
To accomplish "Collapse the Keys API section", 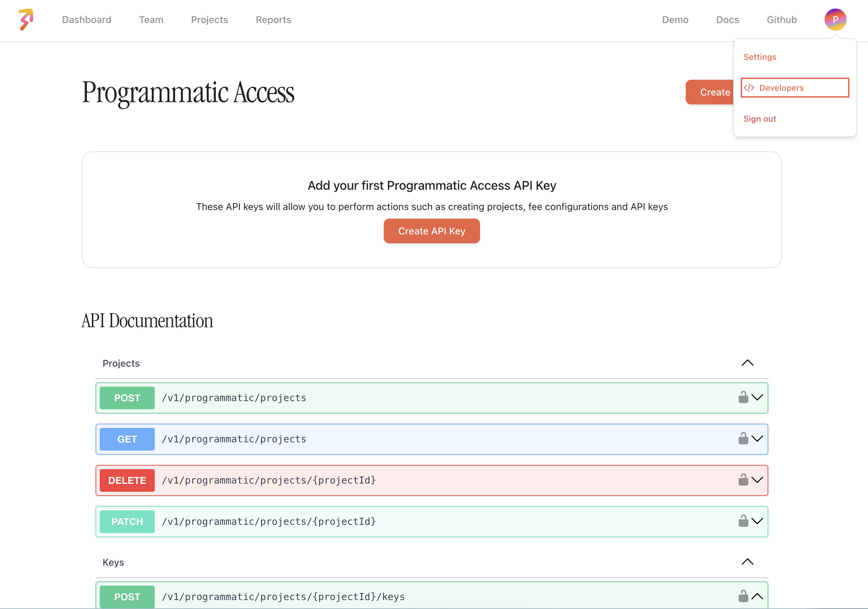I will click(x=747, y=562).
